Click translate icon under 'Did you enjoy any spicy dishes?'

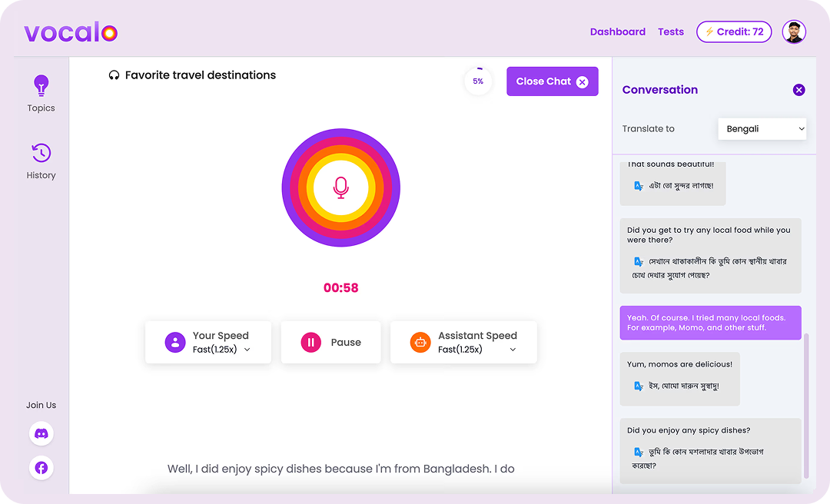point(639,452)
